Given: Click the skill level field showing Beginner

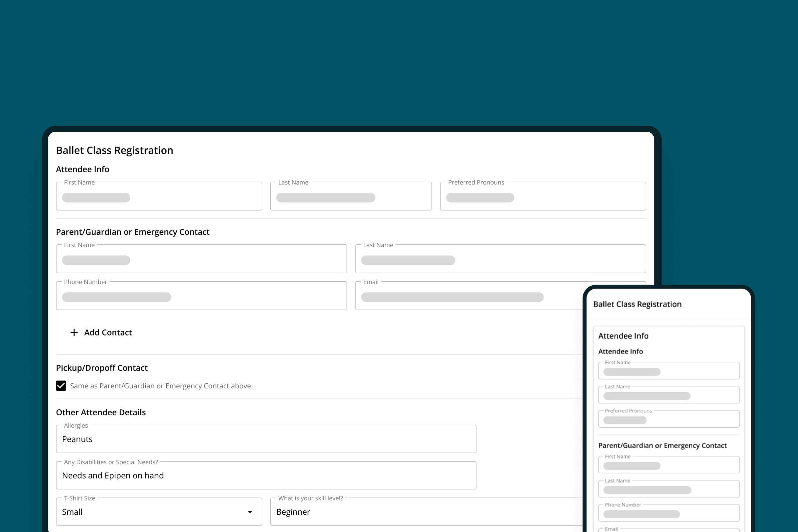Looking at the screenshot, I should (x=427, y=512).
